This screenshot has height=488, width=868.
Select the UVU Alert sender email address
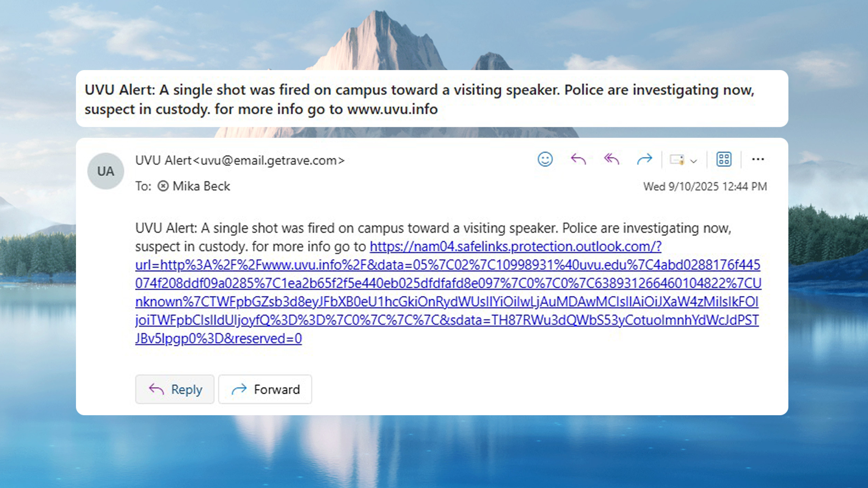(272, 160)
